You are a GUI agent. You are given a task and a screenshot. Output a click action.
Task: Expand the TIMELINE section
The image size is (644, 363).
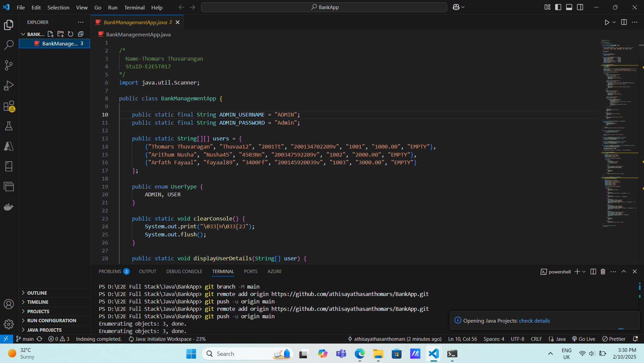click(x=54, y=302)
